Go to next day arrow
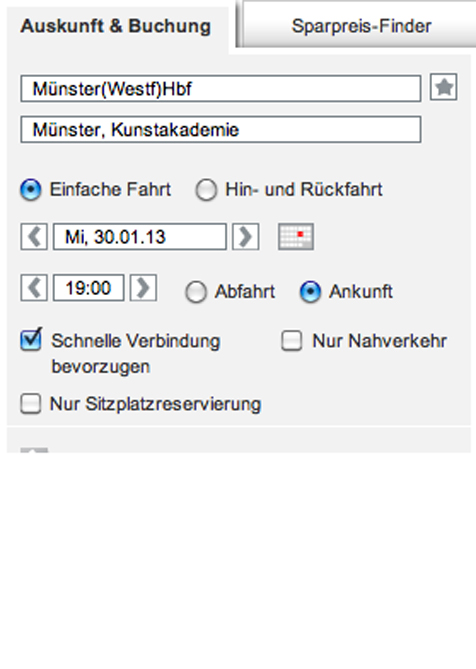476x669 pixels. 246,236
